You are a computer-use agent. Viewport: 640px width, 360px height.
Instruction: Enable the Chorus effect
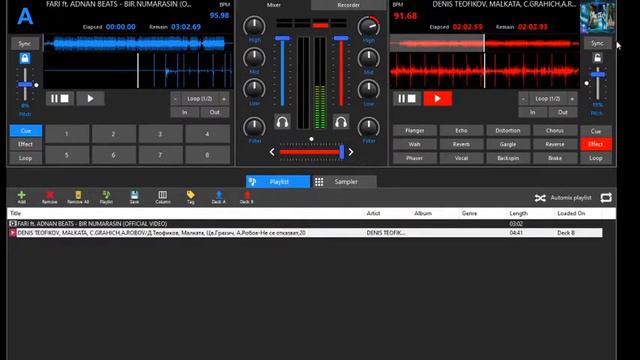click(x=555, y=131)
